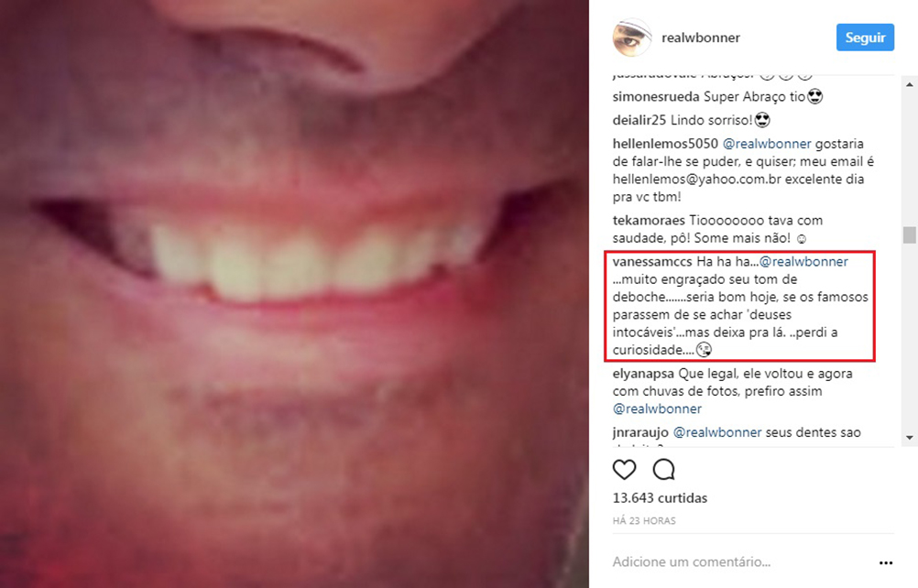Open comments via the speech bubble icon
The height and width of the screenshot is (588, 918).
664,469
